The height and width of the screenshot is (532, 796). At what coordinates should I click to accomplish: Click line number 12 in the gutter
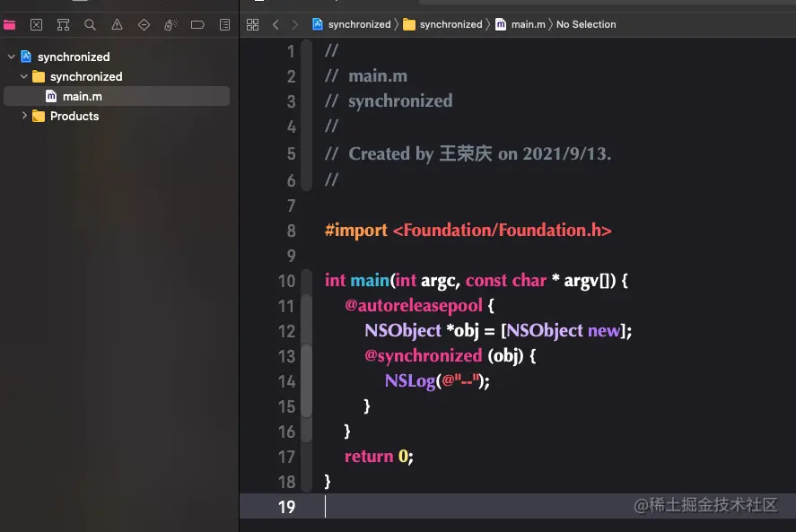[x=286, y=331]
